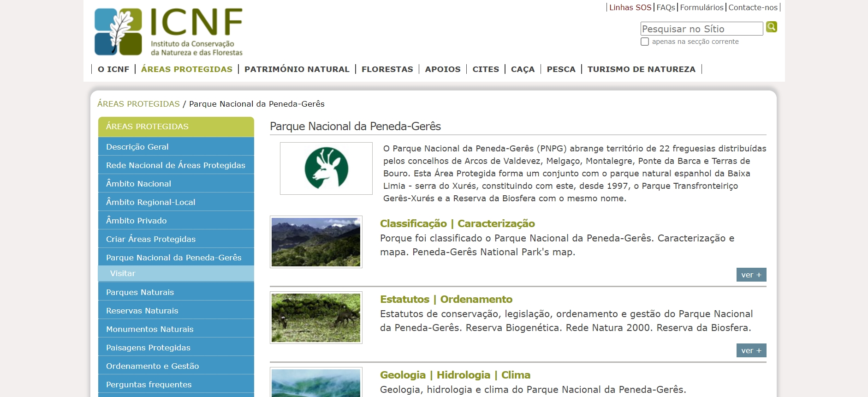Open the Formulários link
Screen dimensions: 868x397
click(x=702, y=7)
